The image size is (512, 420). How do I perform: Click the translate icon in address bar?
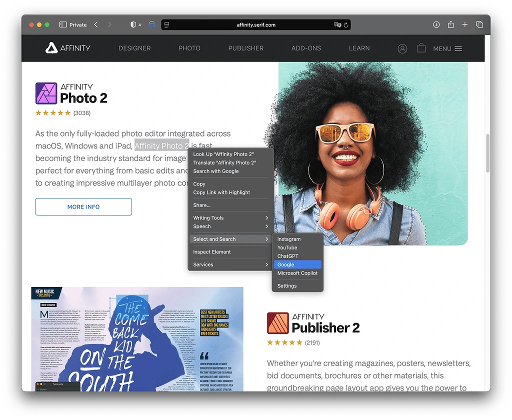pyautogui.click(x=337, y=24)
